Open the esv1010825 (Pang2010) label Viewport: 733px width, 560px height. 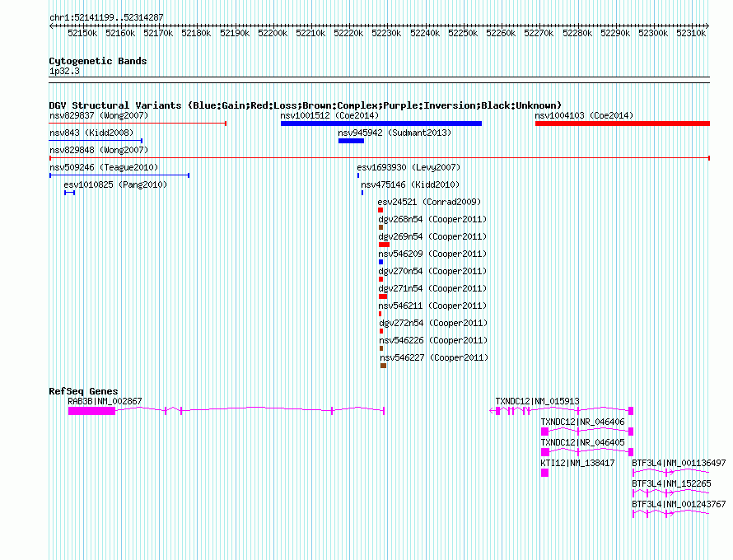(115, 184)
